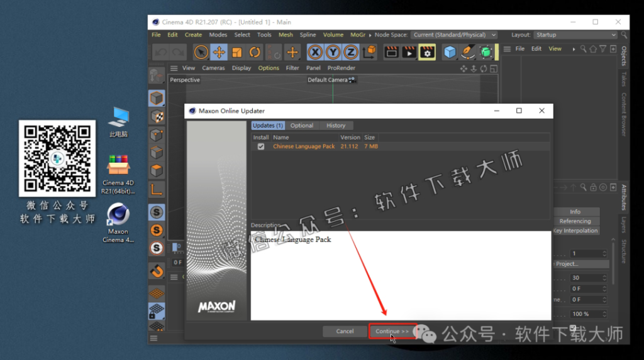The width and height of the screenshot is (644, 360).
Task: Click the Make Editable icon in left palette
Action: 157,75
